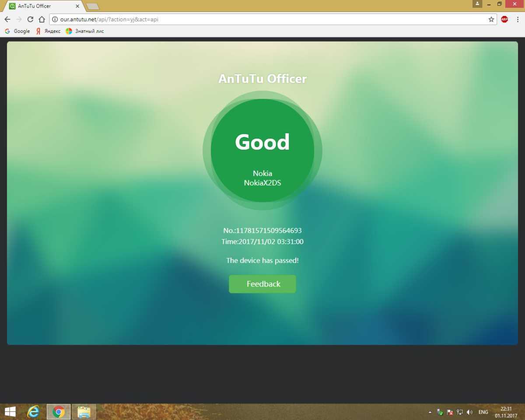
Task: Open File Explorer from the taskbar
Action: click(x=84, y=412)
